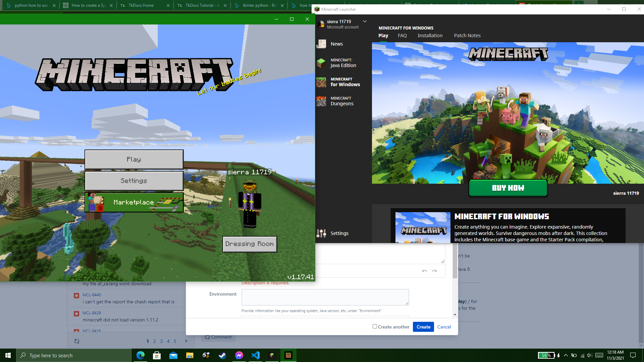The image size is (644, 362).
Task: Click the dialog vertical scrollbar
Action: pos(455,280)
